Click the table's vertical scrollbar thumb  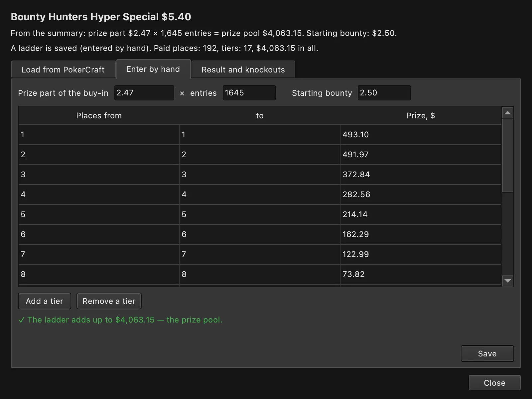click(507, 156)
